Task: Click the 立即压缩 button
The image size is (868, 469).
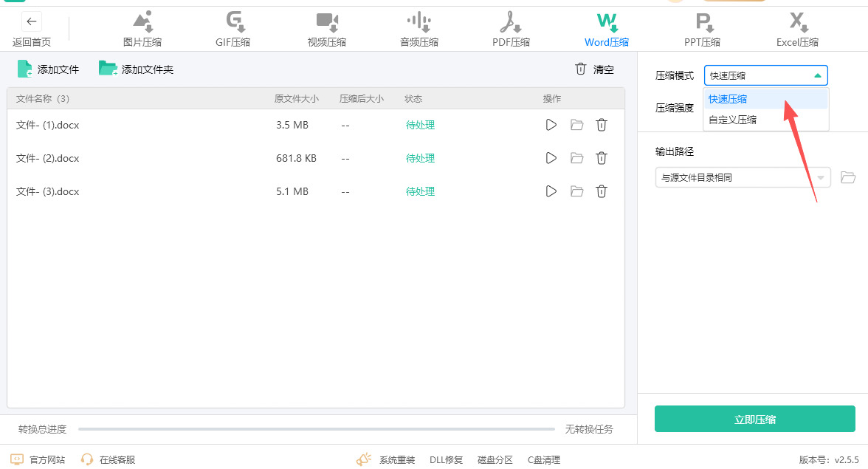Action: pyautogui.click(x=754, y=420)
